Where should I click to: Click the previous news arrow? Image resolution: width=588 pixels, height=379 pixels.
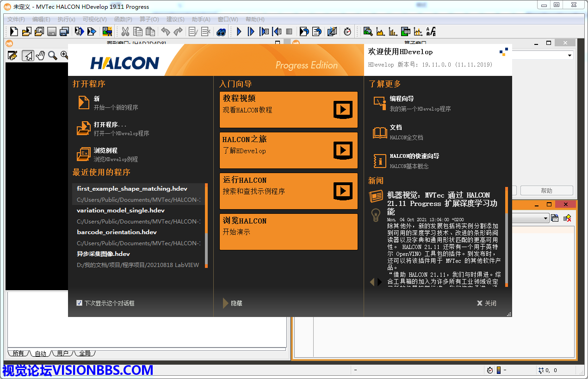pyautogui.click(x=372, y=282)
